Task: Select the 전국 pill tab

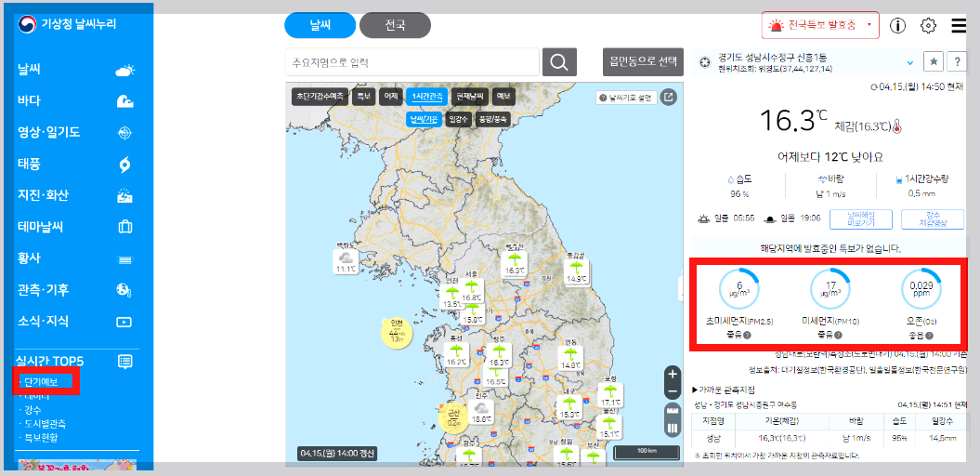Action: pyautogui.click(x=395, y=26)
